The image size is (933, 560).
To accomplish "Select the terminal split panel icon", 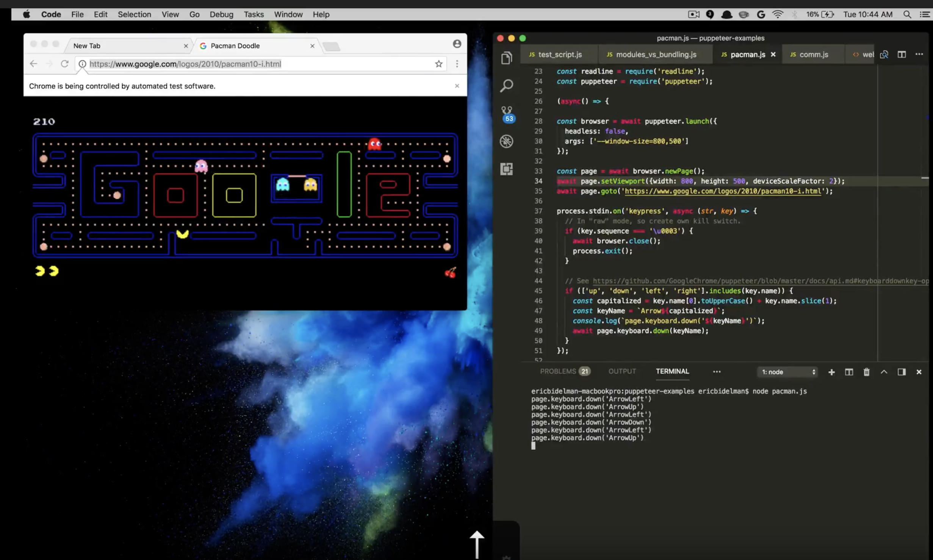I will point(849,371).
